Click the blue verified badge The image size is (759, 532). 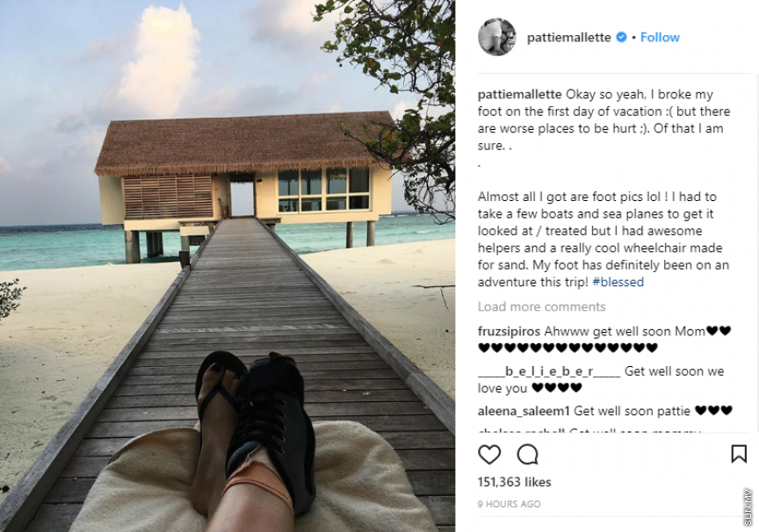tap(622, 38)
